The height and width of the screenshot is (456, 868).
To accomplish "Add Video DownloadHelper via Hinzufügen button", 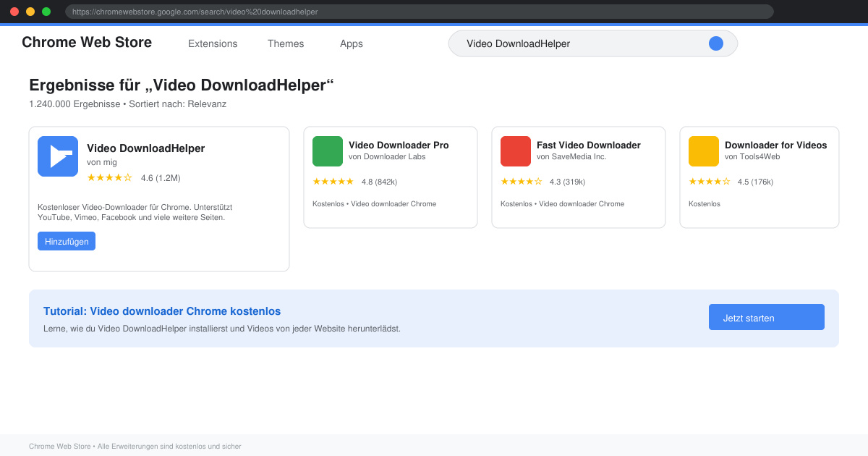I will [67, 241].
